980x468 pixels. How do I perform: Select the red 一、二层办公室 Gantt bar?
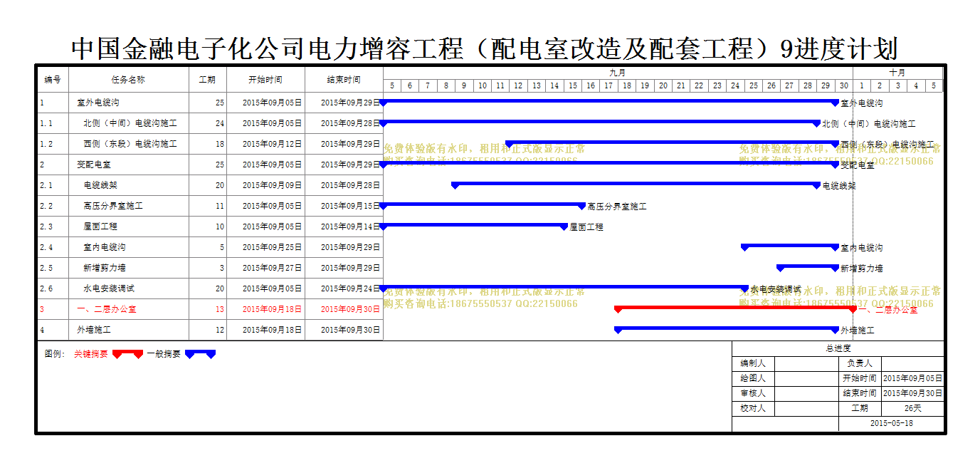[736, 308]
